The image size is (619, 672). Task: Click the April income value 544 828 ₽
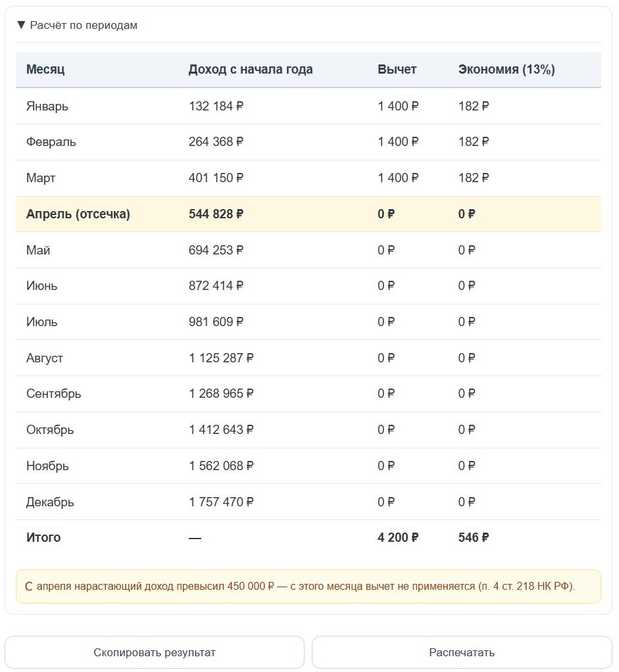[216, 214]
